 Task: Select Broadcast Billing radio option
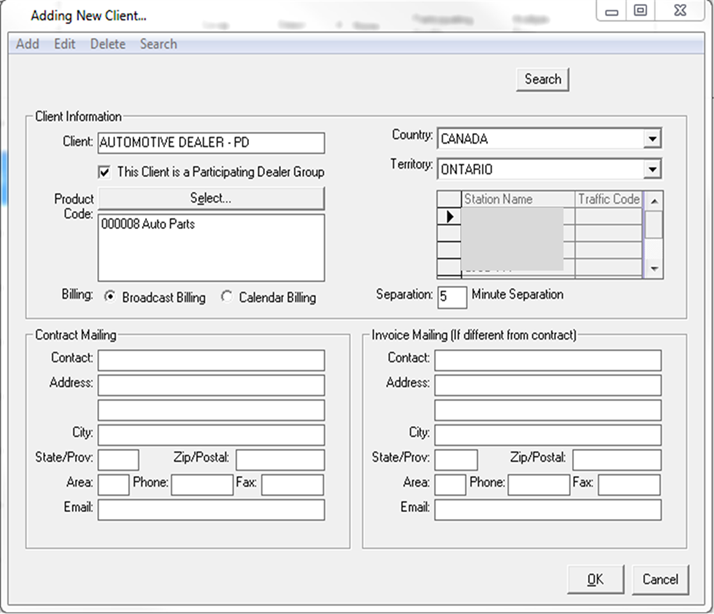pos(108,297)
